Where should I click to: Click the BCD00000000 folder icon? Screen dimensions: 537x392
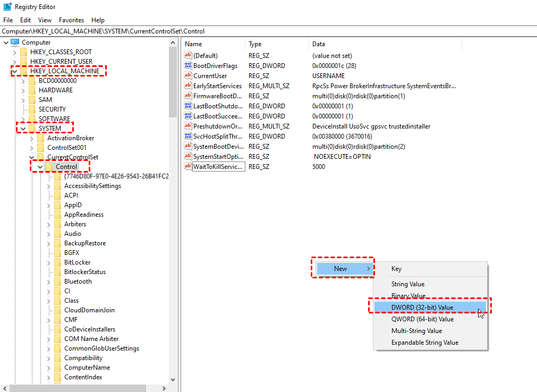coord(32,81)
